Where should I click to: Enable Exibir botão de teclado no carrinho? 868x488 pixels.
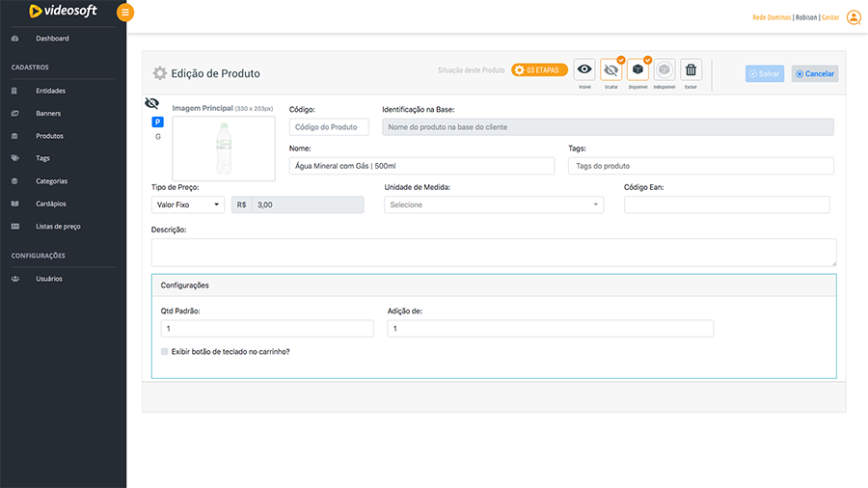click(165, 352)
